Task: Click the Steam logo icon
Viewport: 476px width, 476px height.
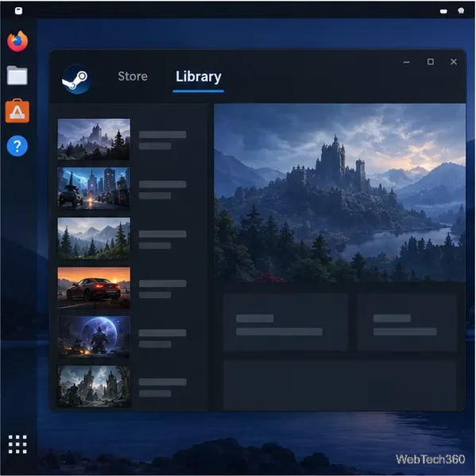Action: 76,79
